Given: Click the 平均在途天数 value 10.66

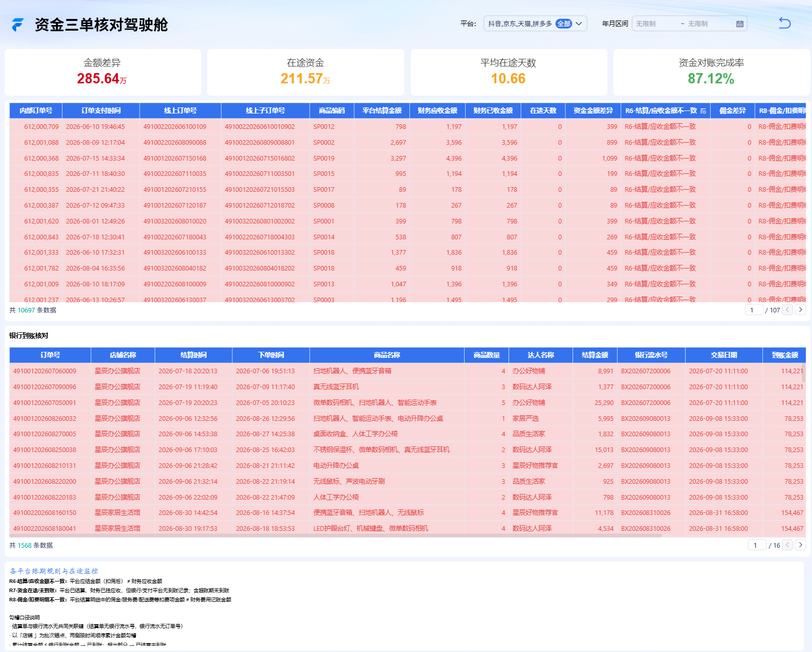Looking at the screenshot, I should 508,79.
